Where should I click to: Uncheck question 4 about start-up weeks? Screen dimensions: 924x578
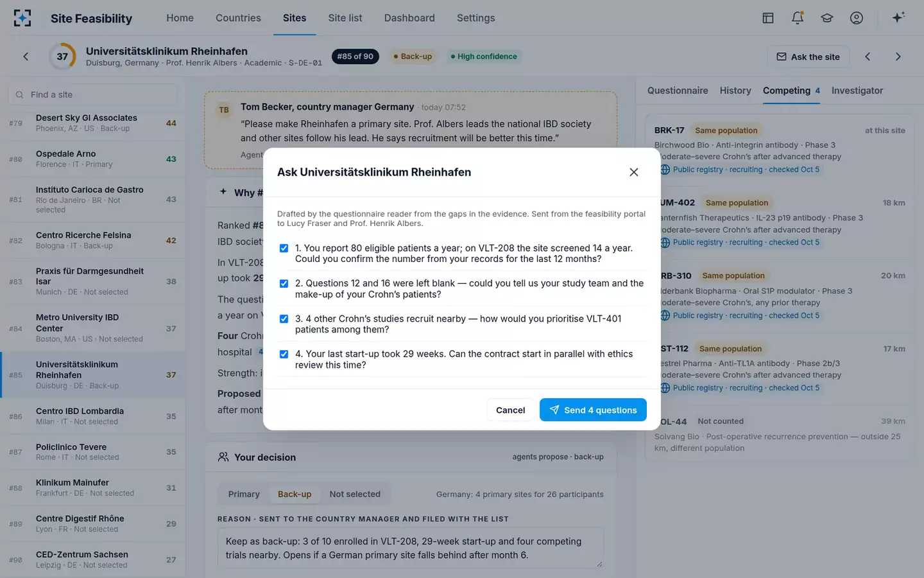pyautogui.click(x=284, y=354)
